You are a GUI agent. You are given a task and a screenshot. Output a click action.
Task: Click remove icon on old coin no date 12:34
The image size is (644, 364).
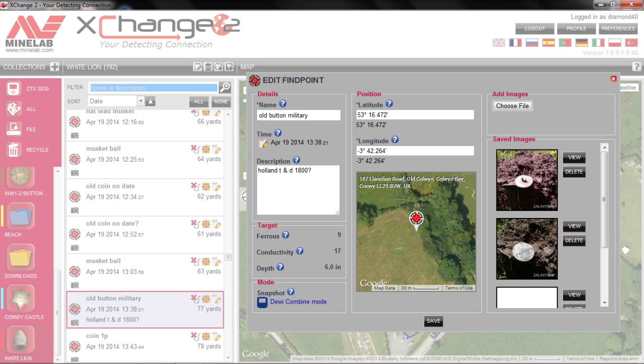pyautogui.click(x=195, y=186)
